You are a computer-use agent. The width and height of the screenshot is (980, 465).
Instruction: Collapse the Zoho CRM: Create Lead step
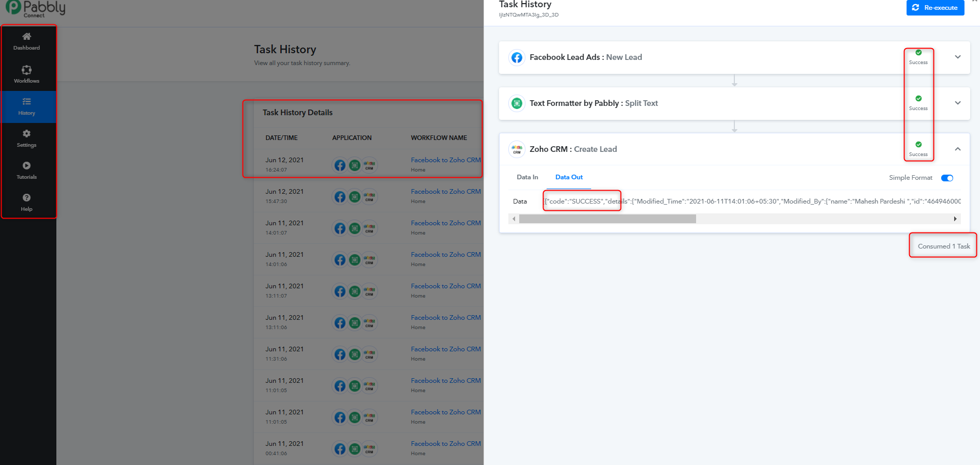958,149
